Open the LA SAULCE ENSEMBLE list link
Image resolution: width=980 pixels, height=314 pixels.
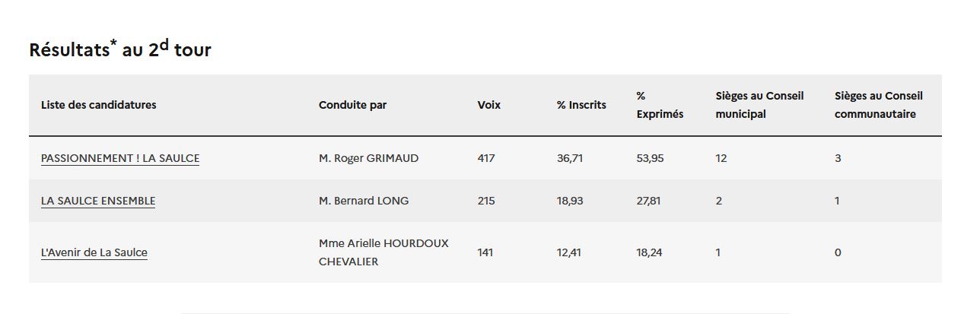coord(98,201)
